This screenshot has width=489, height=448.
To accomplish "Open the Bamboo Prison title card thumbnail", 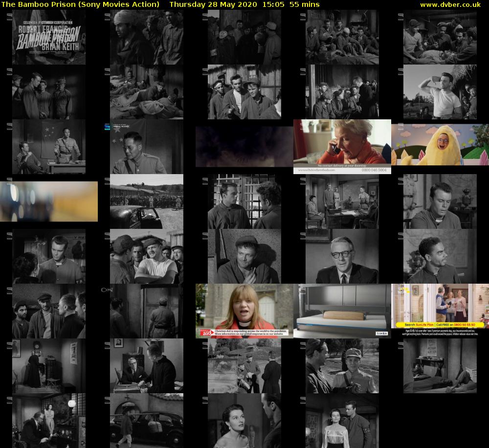I will [48, 37].
